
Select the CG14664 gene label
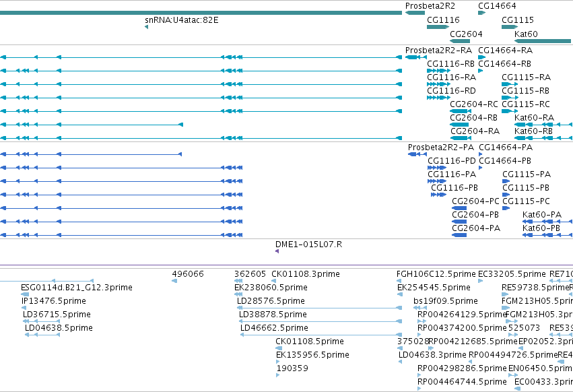tap(497, 6)
